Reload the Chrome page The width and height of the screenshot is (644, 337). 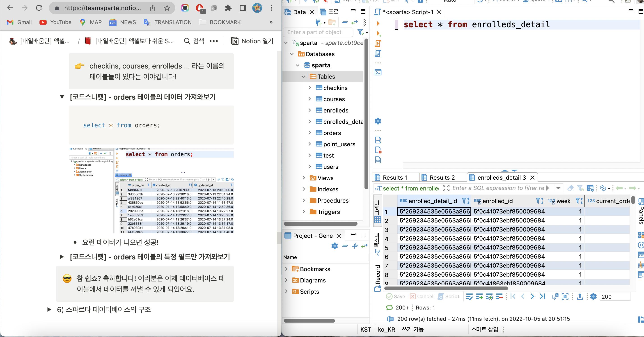point(39,8)
